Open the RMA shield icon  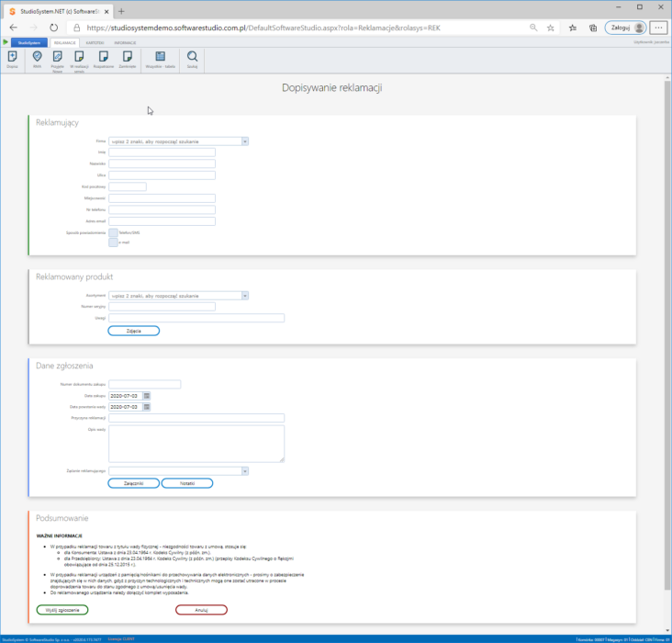coord(38,59)
